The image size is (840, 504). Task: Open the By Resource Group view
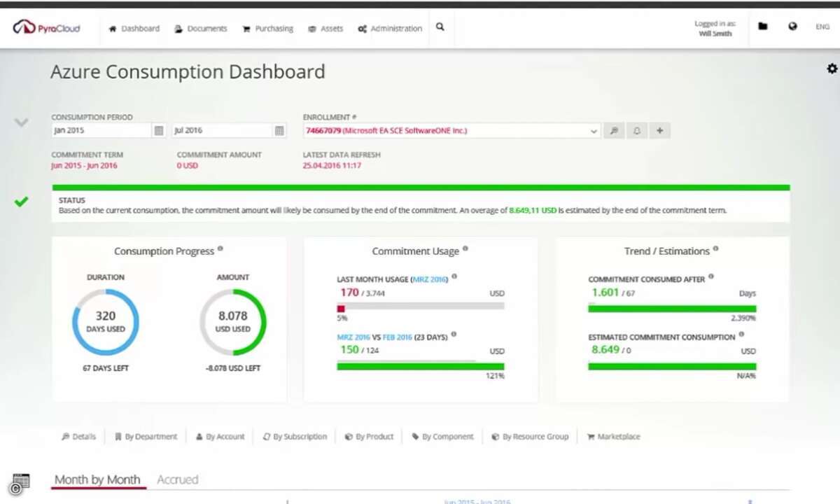click(x=530, y=437)
